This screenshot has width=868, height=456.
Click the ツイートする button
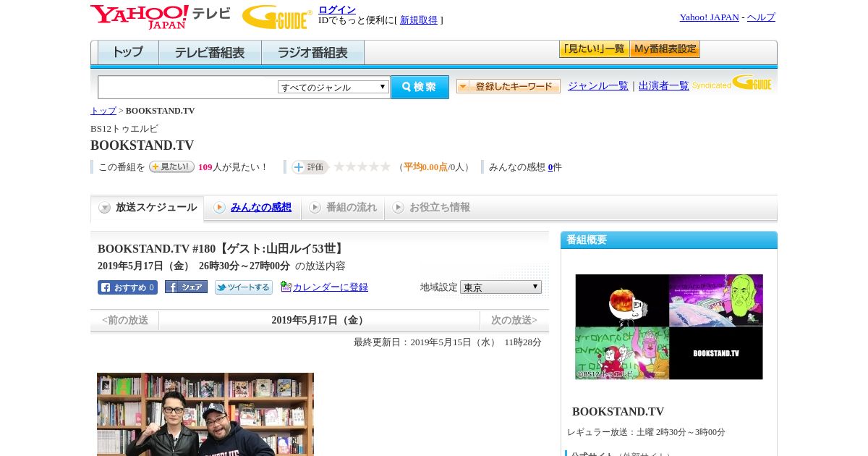pos(244,287)
